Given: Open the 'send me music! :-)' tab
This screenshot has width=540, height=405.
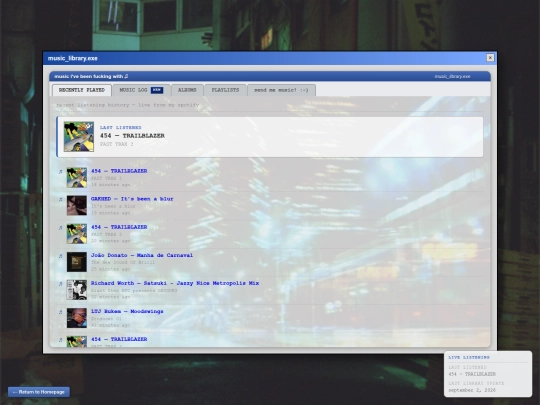Looking at the screenshot, I should [281, 90].
